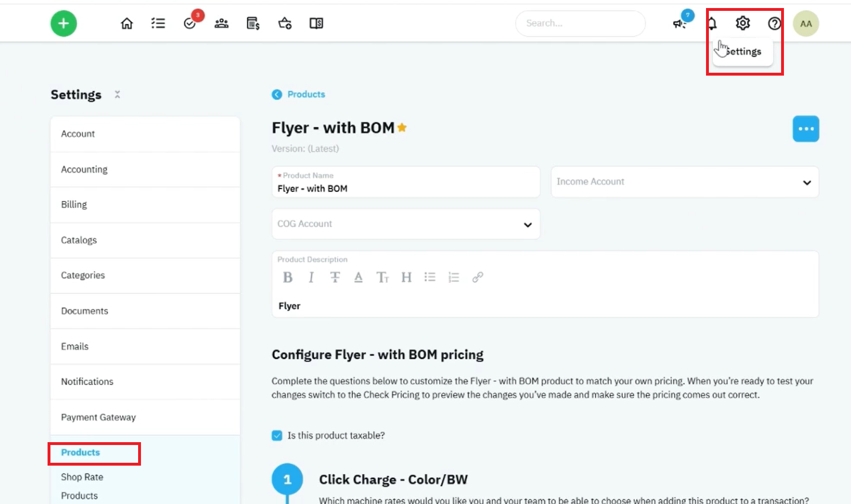This screenshot has width=851, height=504.
Task: Open Notifications settings section
Action: coord(145,381)
